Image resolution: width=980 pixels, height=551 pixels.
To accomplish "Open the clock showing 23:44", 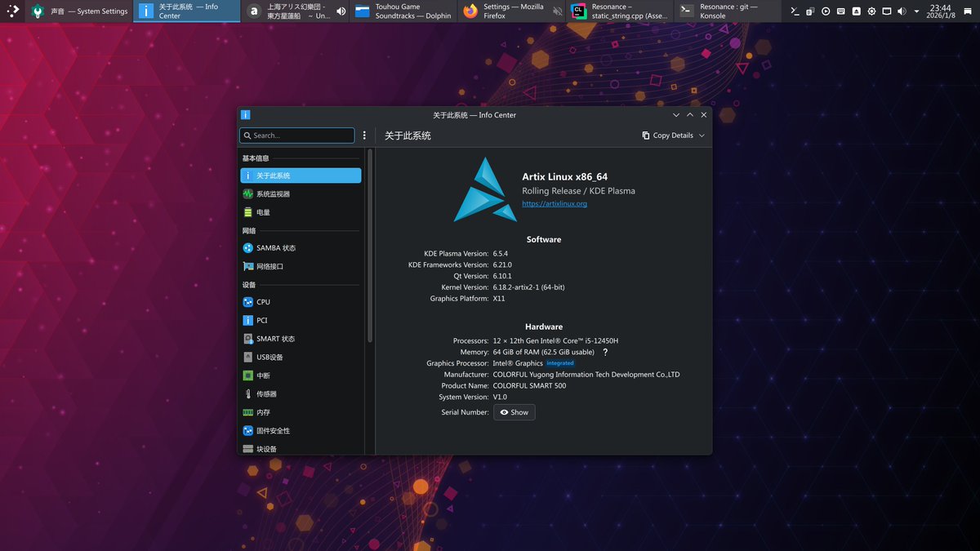I will tap(940, 11).
